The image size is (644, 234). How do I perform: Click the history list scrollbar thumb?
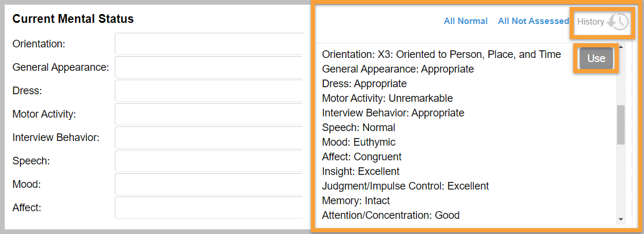[621, 125]
